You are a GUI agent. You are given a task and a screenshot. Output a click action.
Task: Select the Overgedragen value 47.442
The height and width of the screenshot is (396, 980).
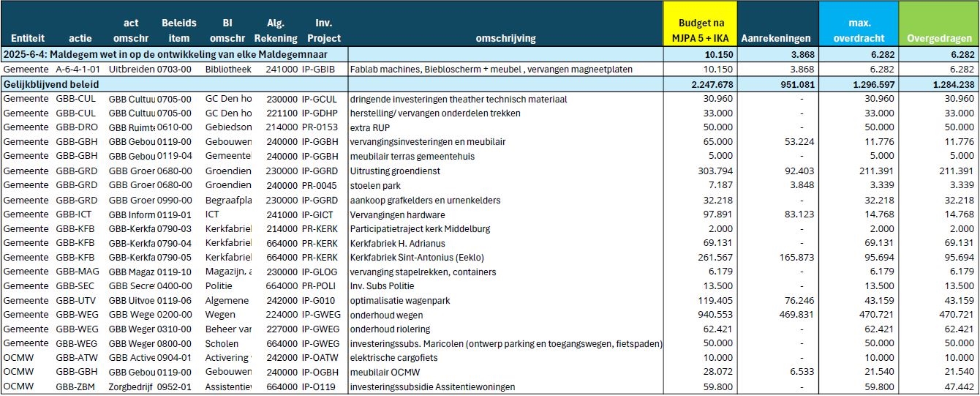tap(960, 387)
